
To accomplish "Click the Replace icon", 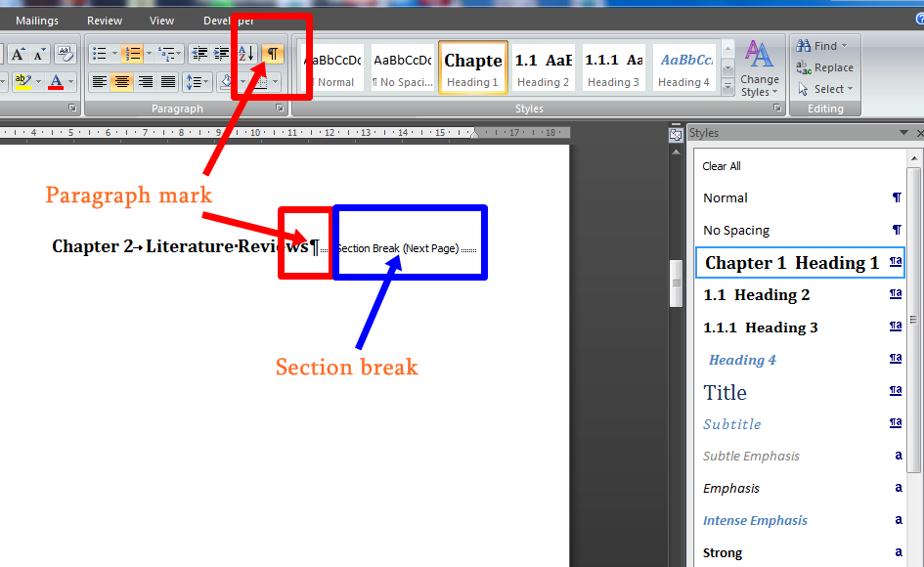I will click(803, 67).
